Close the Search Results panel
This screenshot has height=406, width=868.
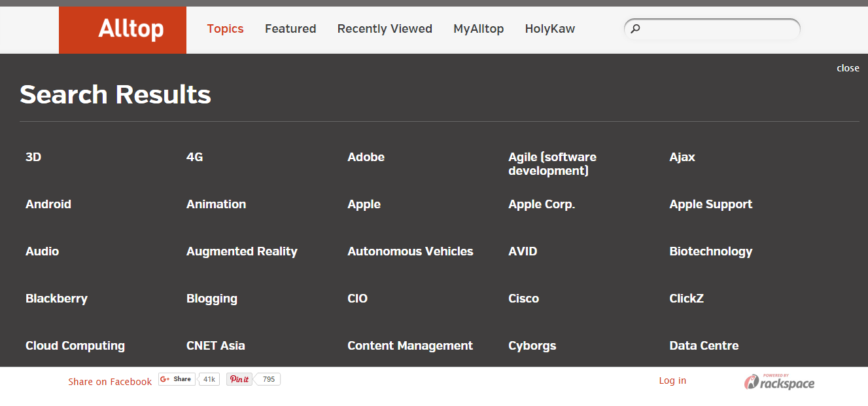848,68
